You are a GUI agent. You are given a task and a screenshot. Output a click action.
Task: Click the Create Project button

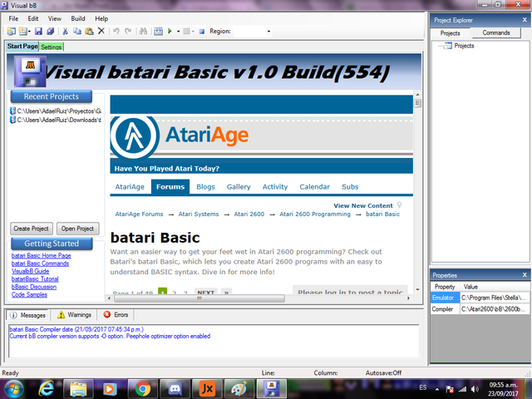[32, 229]
